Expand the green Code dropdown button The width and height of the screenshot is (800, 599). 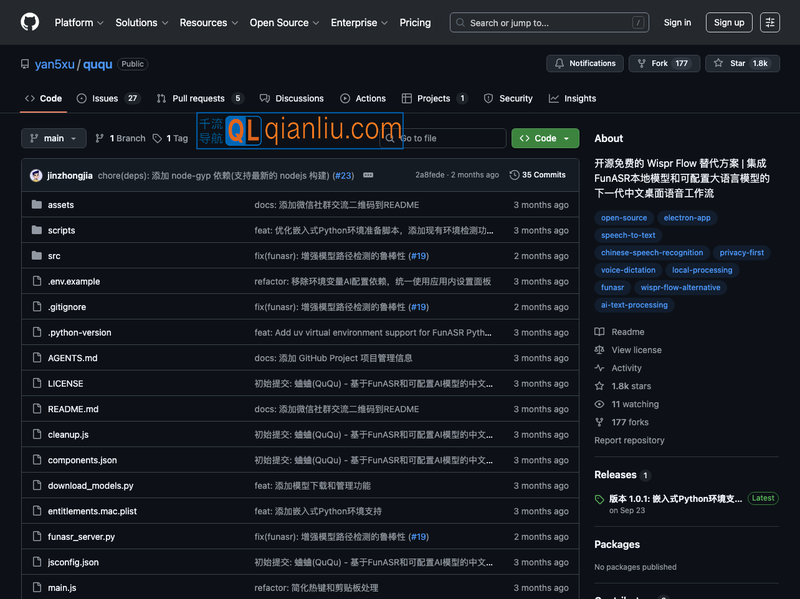[x=545, y=138]
